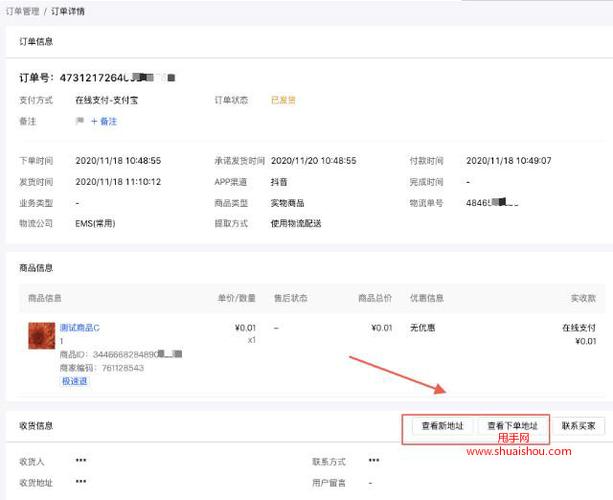Click the order number starting with 4731217264

98,77
